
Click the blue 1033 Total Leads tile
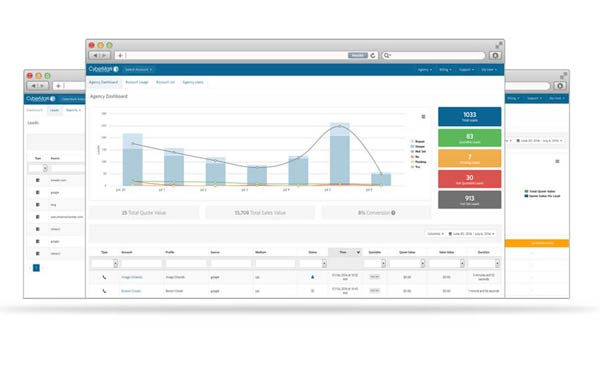tap(470, 117)
